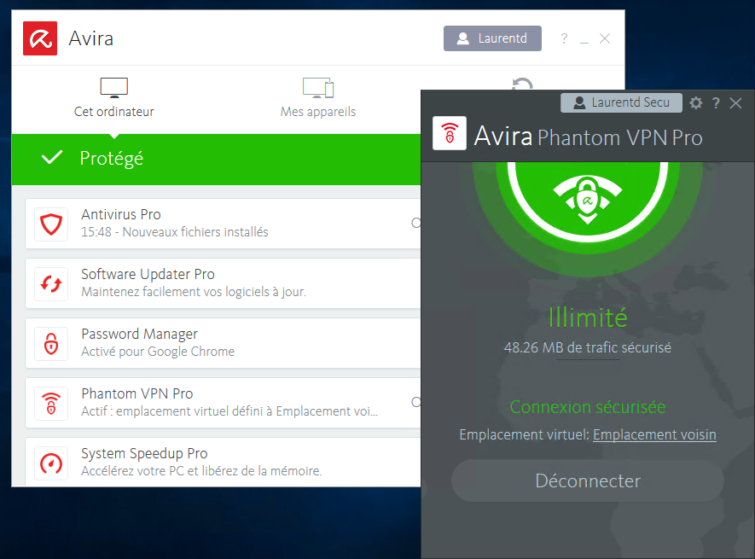The height and width of the screenshot is (559, 755).
Task: Open help question mark in Avira window
Action: coord(564,39)
